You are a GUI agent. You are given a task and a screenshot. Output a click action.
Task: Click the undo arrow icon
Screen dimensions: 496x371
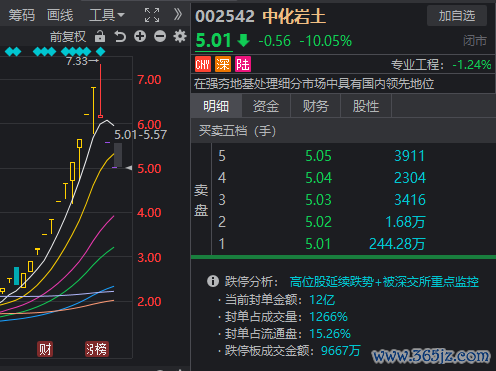pos(120,36)
